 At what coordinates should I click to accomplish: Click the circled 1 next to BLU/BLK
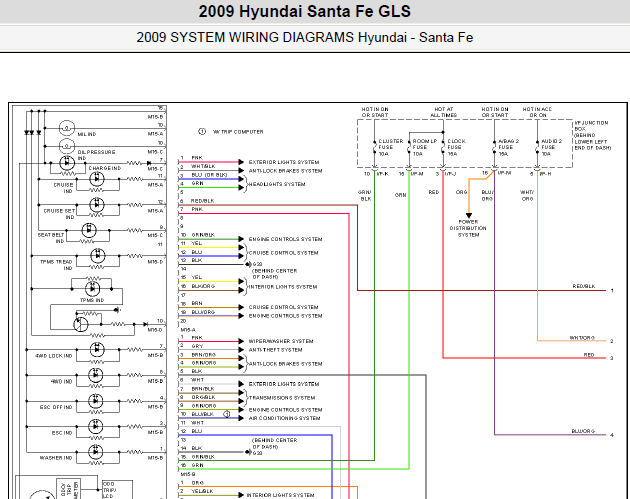coord(227,414)
